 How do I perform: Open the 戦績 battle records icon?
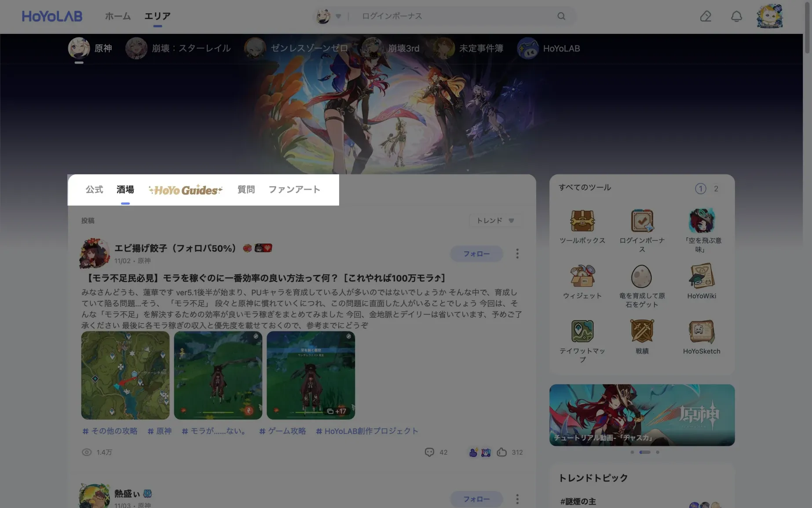pos(642,331)
